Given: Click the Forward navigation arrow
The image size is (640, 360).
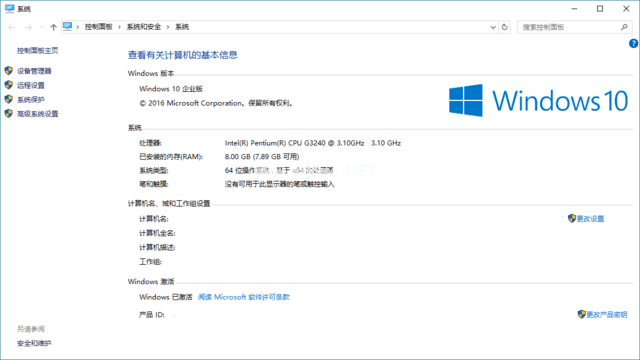Looking at the screenshot, I should coord(28,27).
